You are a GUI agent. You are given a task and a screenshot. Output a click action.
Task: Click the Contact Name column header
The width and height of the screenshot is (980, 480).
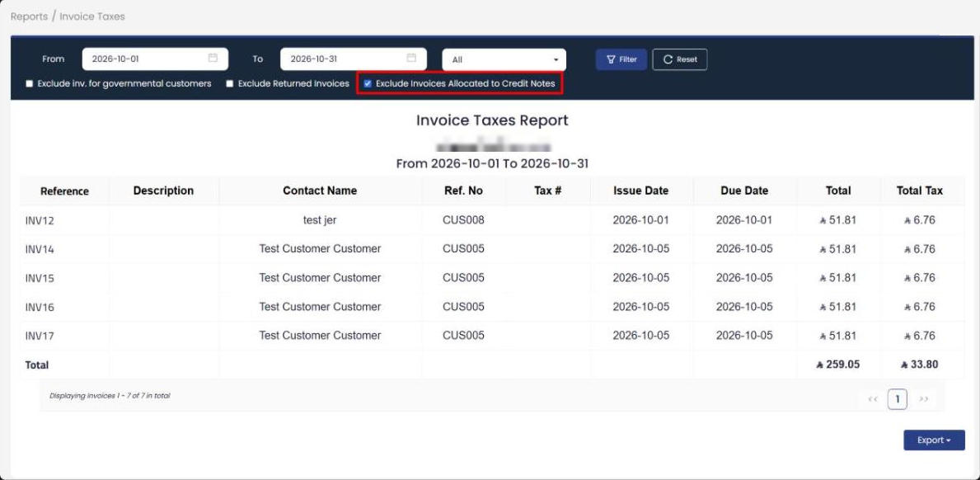tap(320, 191)
